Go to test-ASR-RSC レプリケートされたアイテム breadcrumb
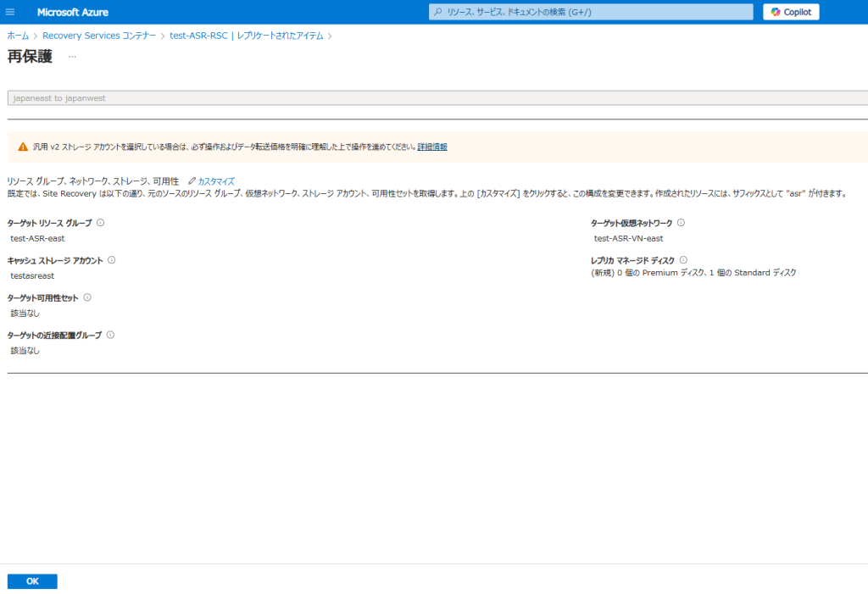 pyautogui.click(x=246, y=36)
